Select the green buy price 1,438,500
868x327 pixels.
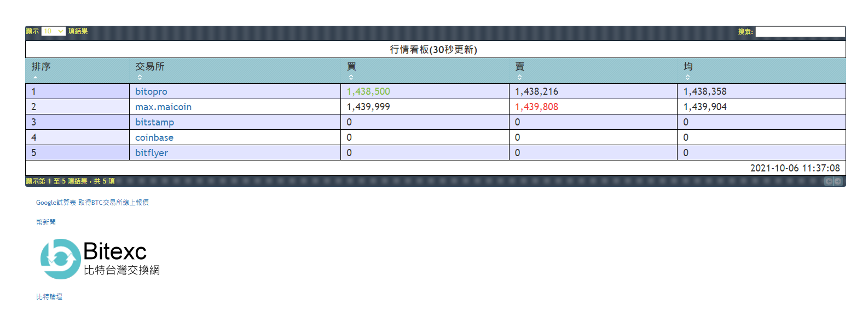point(368,91)
